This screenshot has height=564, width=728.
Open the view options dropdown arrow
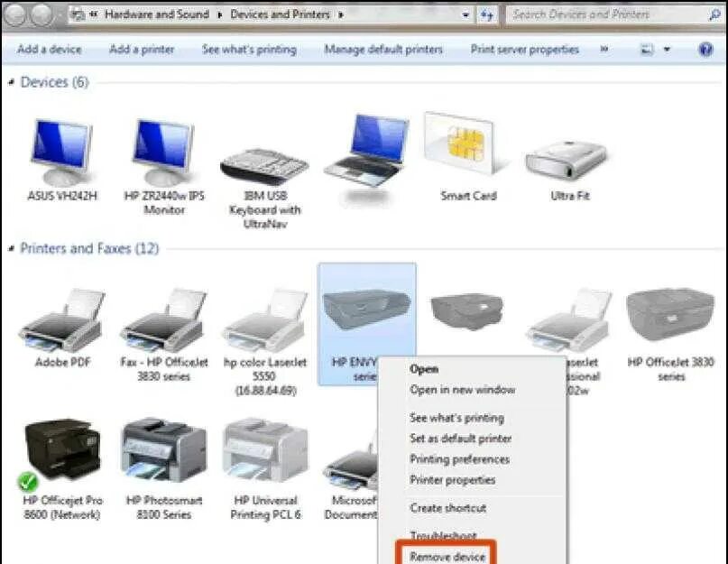(668, 50)
